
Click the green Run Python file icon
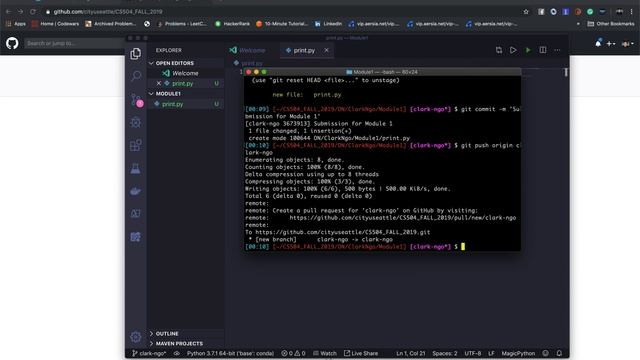click(528, 50)
